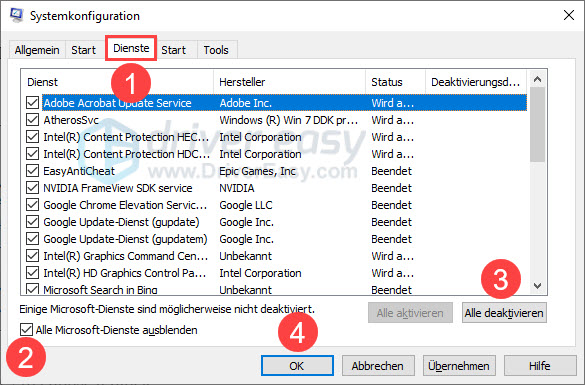The image size is (585, 385).
Task: Confirm with the OK button
Action: point(297,366)
